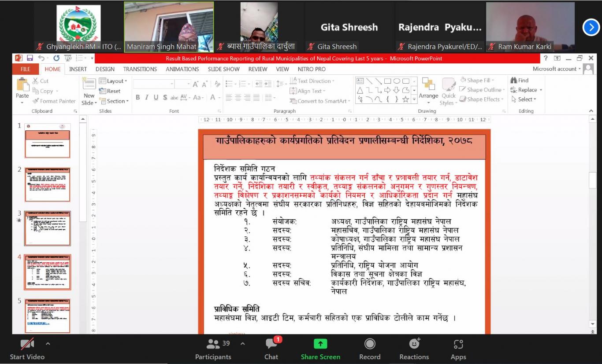Toggle Start Video camera on
This screenshot has height=364, width=602.
pyautogui.click(x=27, y=344)
